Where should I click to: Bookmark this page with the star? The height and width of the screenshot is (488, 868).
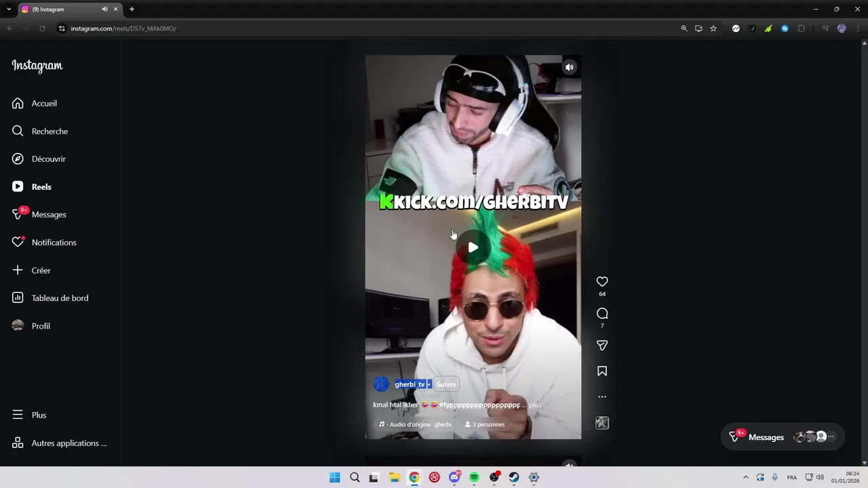pyautogui.click(x=713, y=28)
